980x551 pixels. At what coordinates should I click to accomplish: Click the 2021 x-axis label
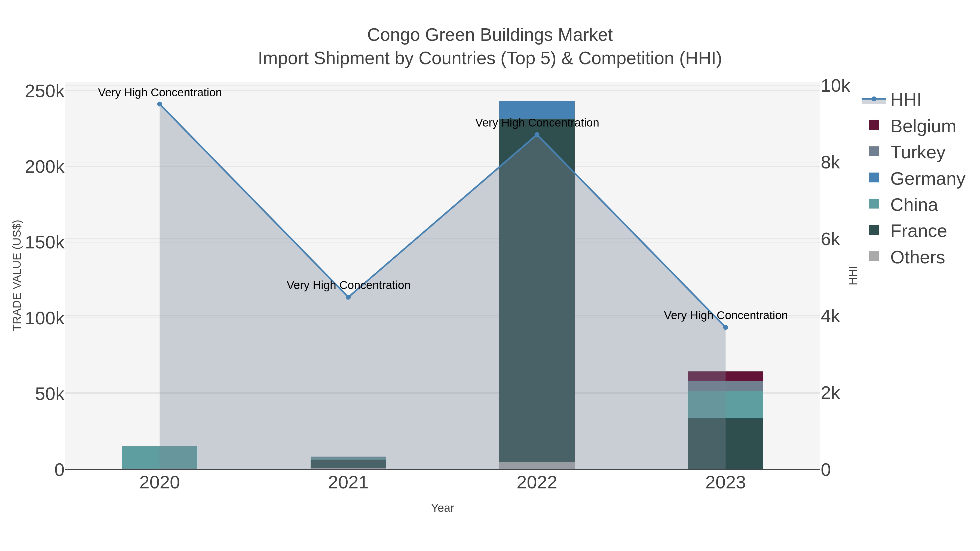coord(348,483)
